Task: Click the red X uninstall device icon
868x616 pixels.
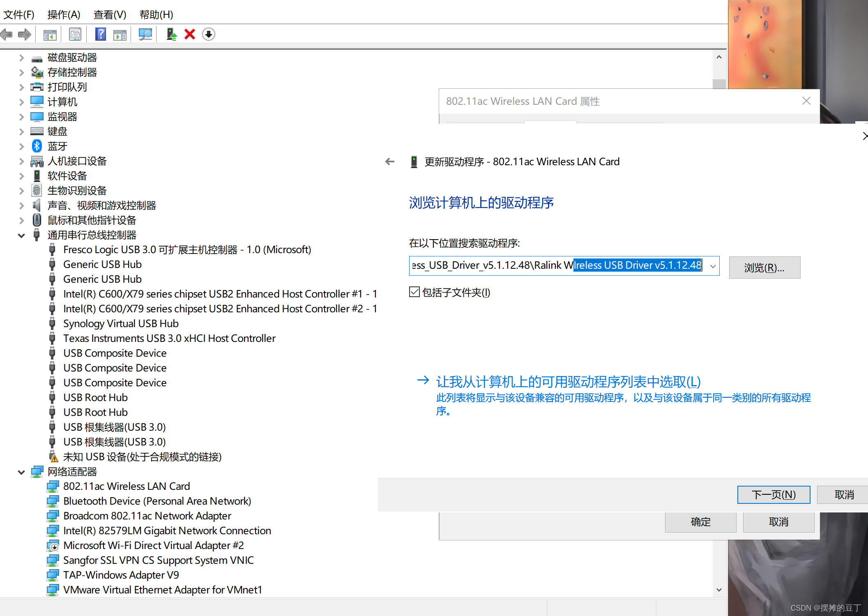Action: click(x=189, y=34)
